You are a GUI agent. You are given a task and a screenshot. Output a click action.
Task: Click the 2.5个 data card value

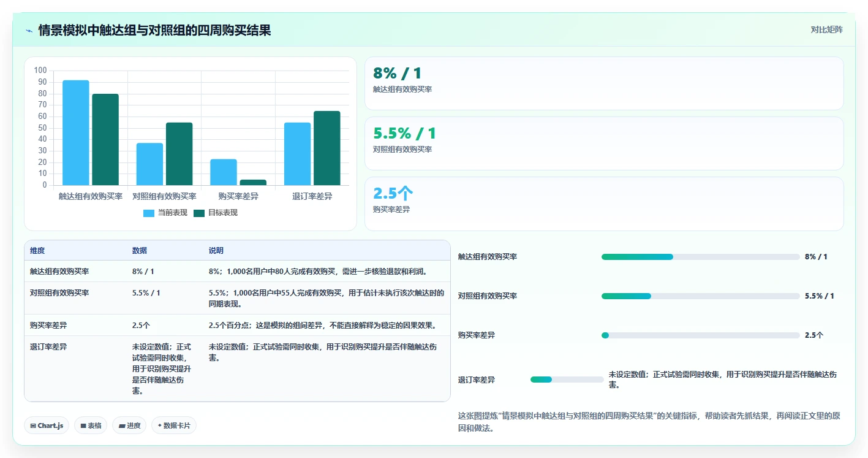point(393,194)
